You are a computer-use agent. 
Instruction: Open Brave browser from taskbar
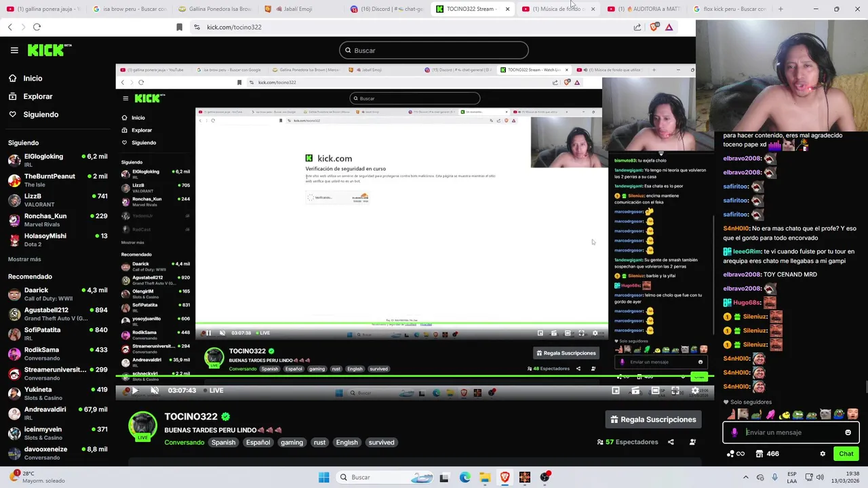click(x=505, y=477)
